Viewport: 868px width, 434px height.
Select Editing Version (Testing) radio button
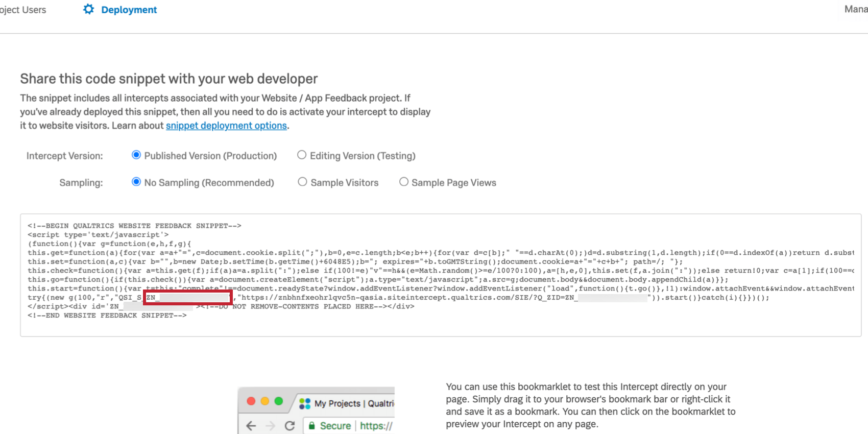302,155
